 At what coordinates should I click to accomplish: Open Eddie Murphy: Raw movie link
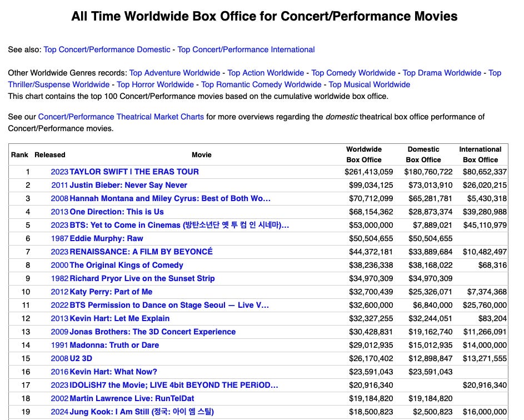[106, 238]
